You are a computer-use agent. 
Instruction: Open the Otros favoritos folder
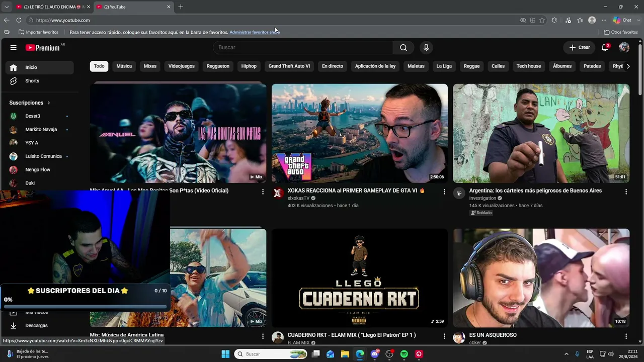(x=621, y=32)
